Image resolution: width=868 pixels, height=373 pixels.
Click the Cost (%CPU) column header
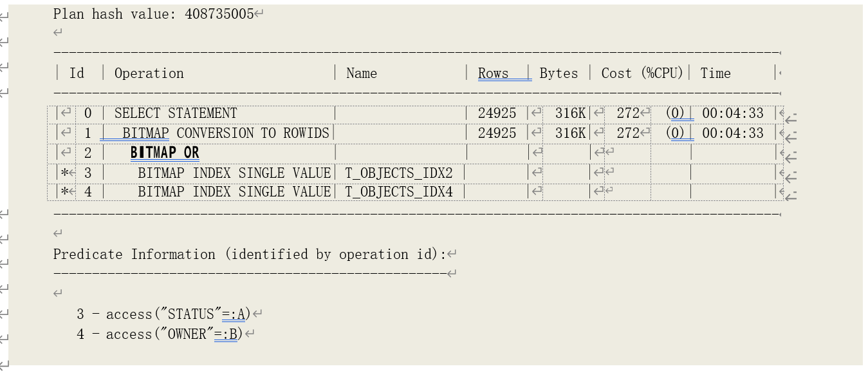[x=642, y=73]
